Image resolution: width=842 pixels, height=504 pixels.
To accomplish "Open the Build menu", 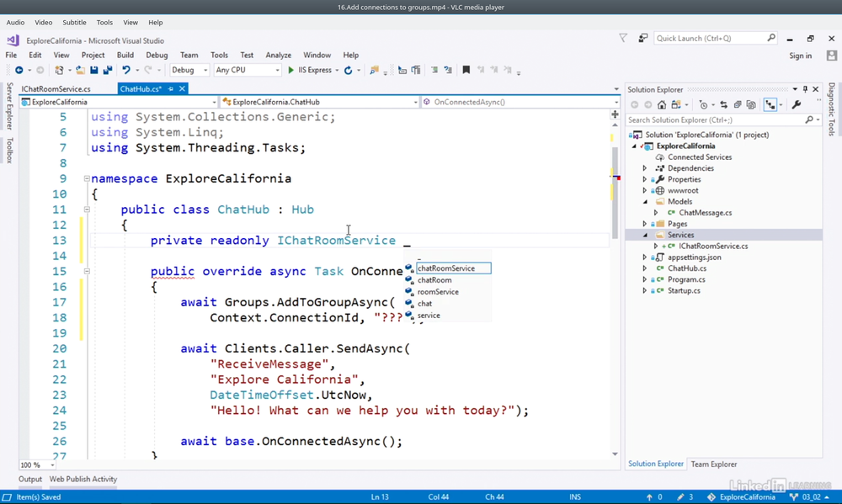I will point(125,56).
